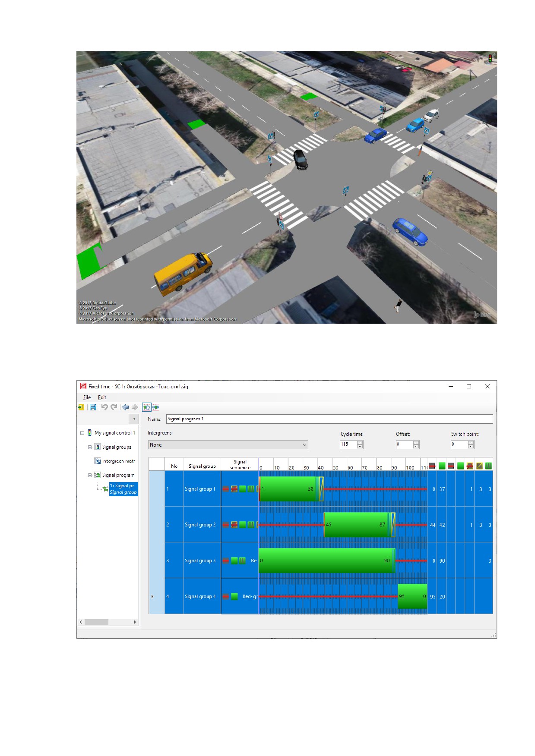The width and height of the screenshot is (535, 756).
Task: Click the amber column header icon
Action: 479,466
